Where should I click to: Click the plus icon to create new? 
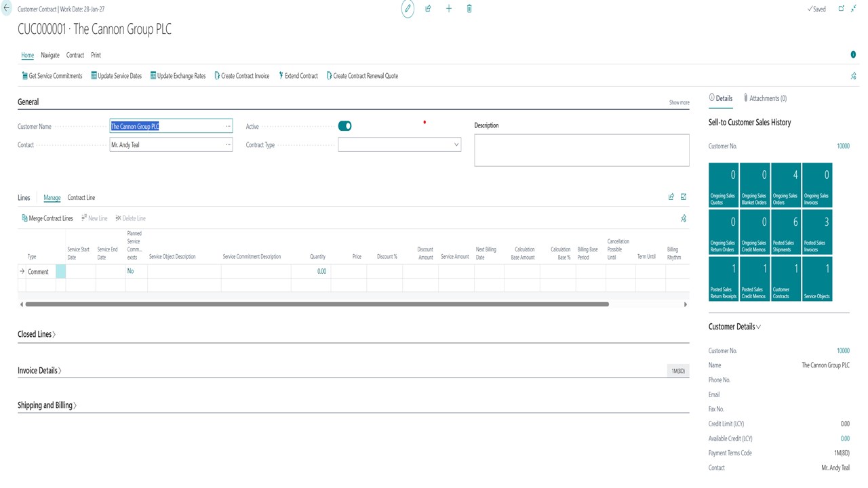tap(448, 9)
